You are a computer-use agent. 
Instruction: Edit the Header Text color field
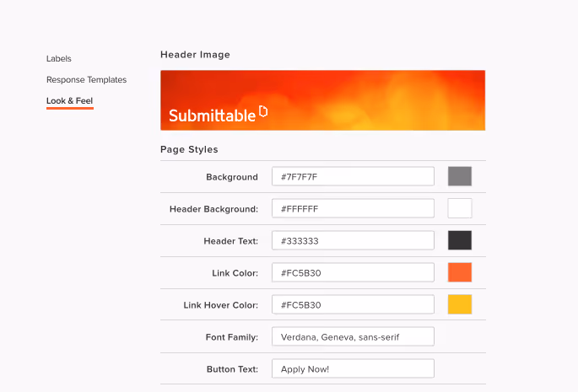click(x=353, y=240)
